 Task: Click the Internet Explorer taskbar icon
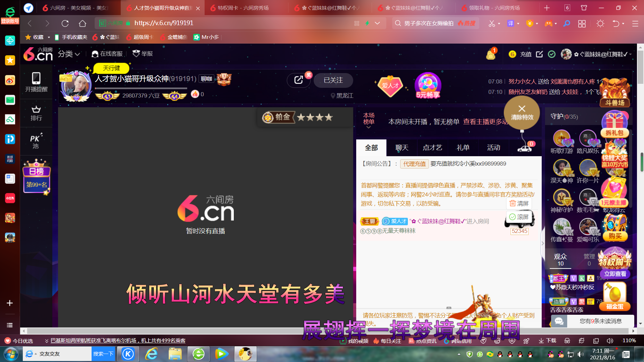[x=152, y=354]
